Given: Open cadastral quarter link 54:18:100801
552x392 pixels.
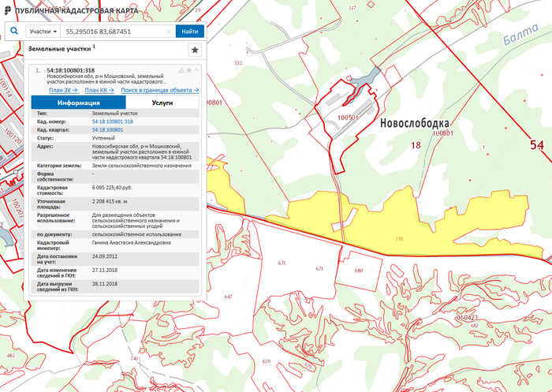Looking at the screenshot, I should tap(107, 129).
